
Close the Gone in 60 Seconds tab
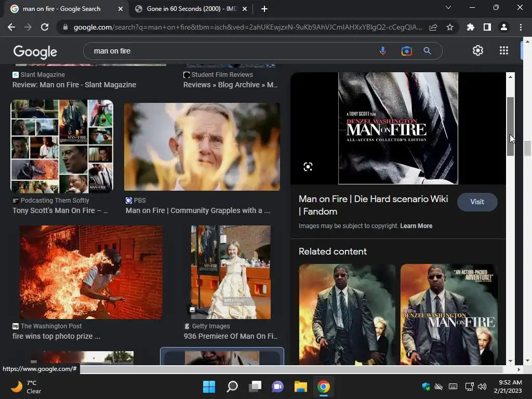click(245, 9)
